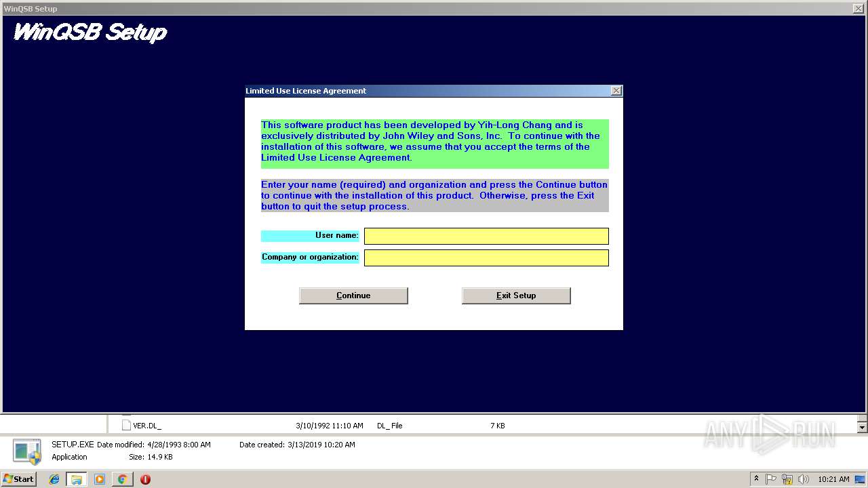Viewport: 868px width, 488px height.
Task: Click the Size: 14.9 KB value
Action: tap(160, 457)
